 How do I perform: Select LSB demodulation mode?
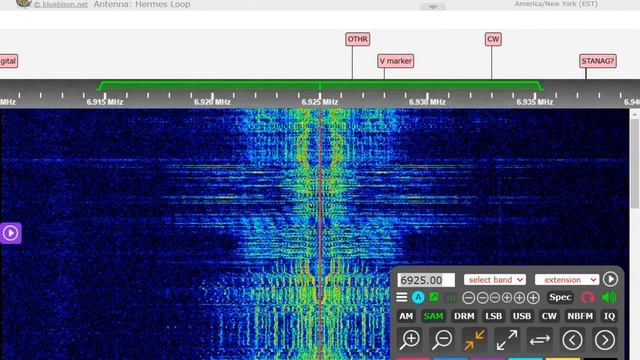click(x=493, y=316)
